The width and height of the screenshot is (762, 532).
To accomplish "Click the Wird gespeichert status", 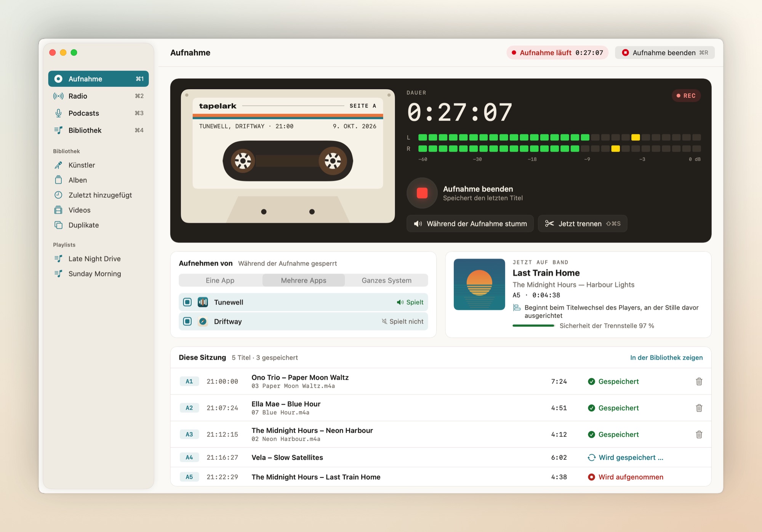I will point(626,457).
